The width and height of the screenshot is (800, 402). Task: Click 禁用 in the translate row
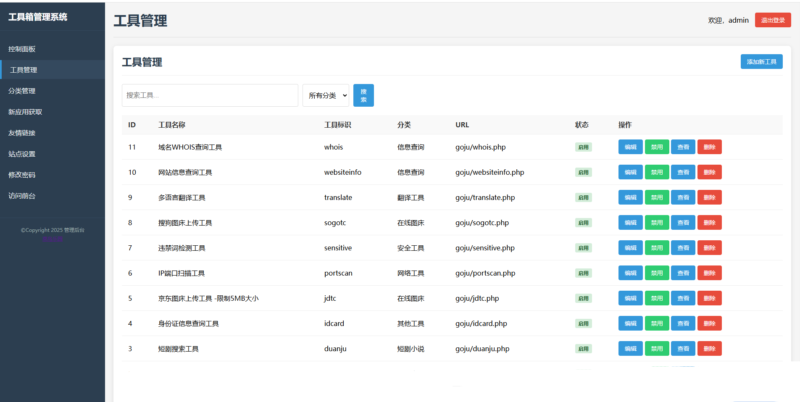tap(657, 197)
